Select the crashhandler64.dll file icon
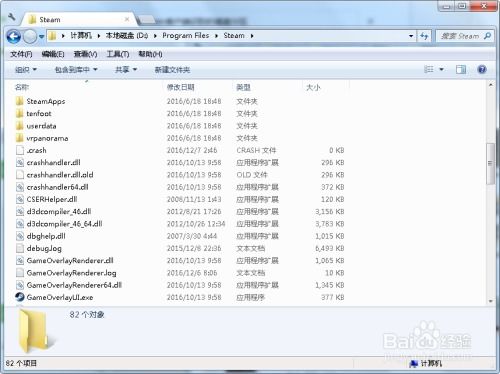This screenshot has width=500, height=374. click(20, 187)
